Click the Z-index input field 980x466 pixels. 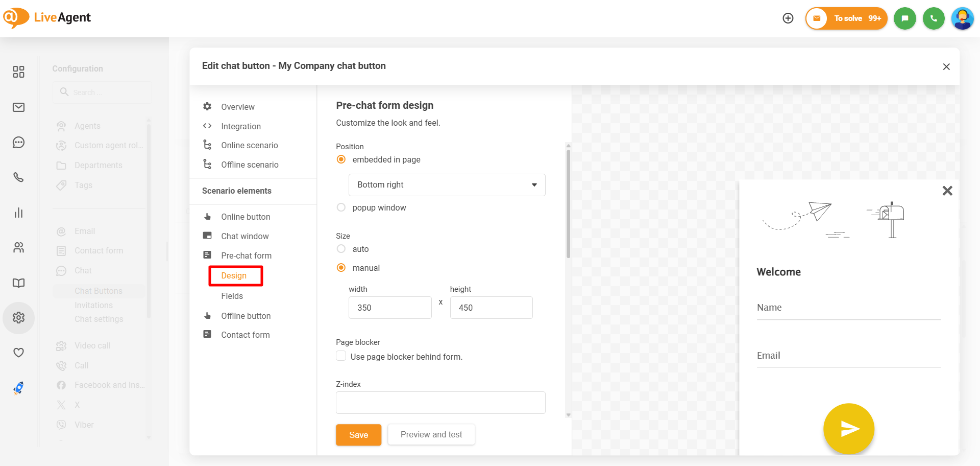(x=440, y=403)
